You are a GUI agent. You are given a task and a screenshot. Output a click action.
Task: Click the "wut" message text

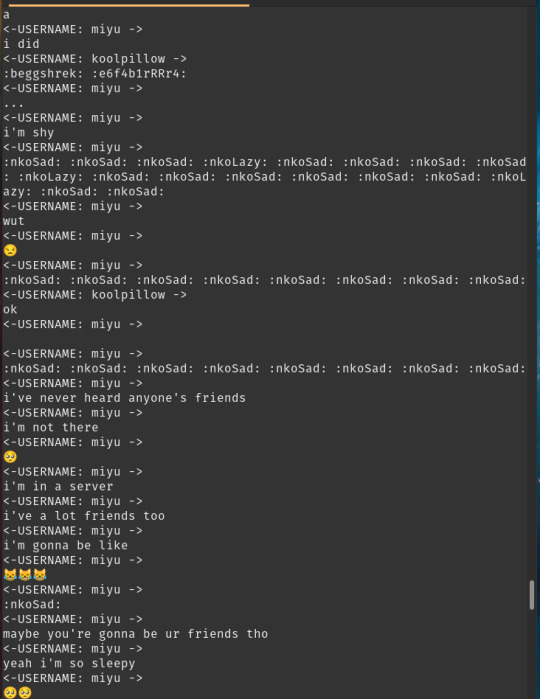click(x=14, y=221)
